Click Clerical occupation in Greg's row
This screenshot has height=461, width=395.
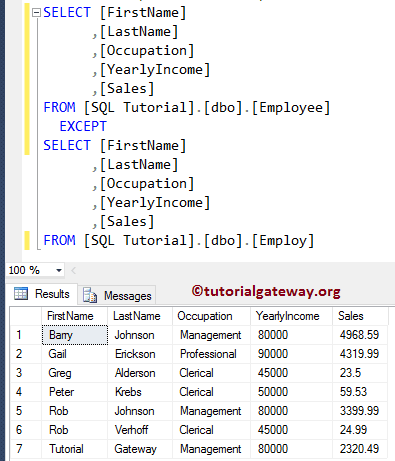pyautogui.click(x=211, y=373)
